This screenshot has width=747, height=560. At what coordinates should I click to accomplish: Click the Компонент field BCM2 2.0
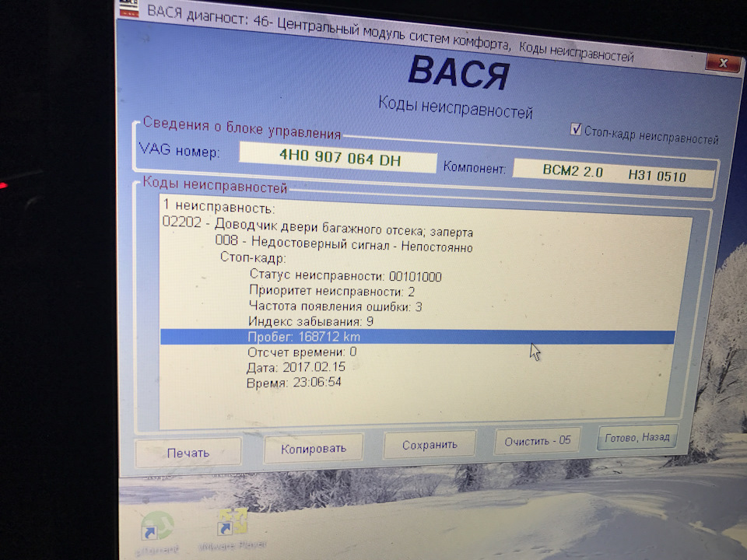click(614, 173)
